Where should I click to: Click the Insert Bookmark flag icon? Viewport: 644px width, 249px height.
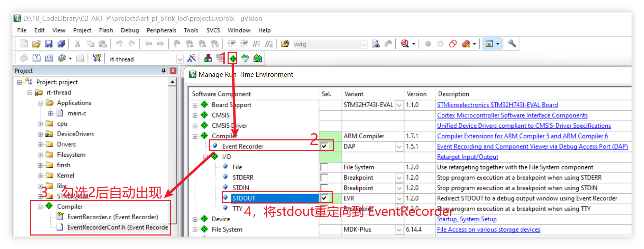pos(177,44)
